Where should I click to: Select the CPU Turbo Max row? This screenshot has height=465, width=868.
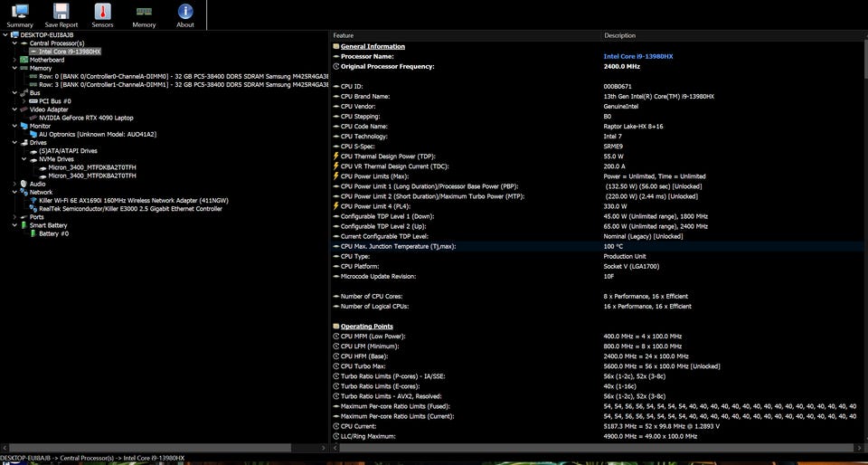pyautogui.click(x=597, y=366)
